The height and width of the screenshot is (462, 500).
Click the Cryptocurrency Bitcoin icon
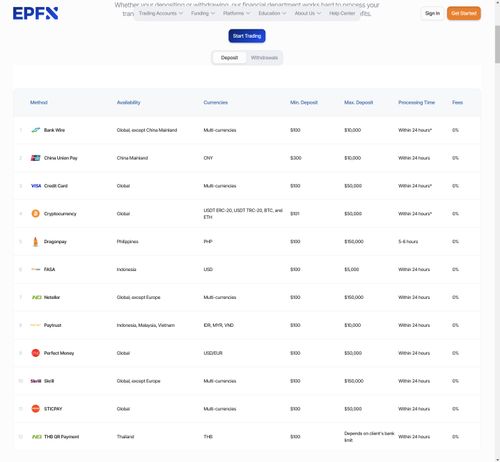tap(36, 214)
